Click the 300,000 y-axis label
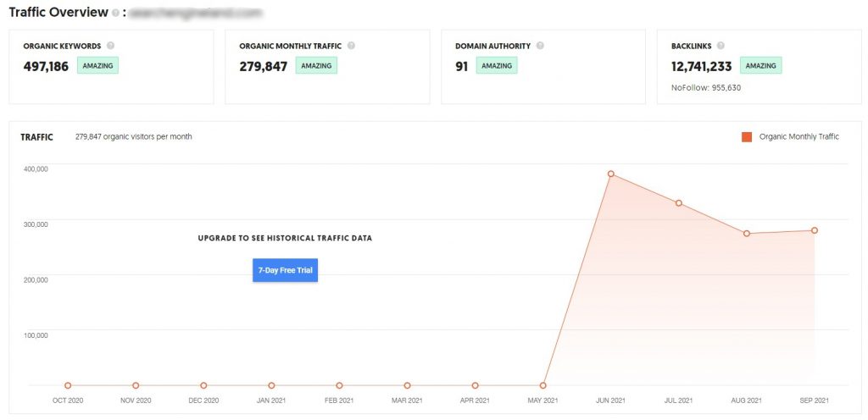Image resolution: width=868 pixels, height=420 pixels. (36, 224)
